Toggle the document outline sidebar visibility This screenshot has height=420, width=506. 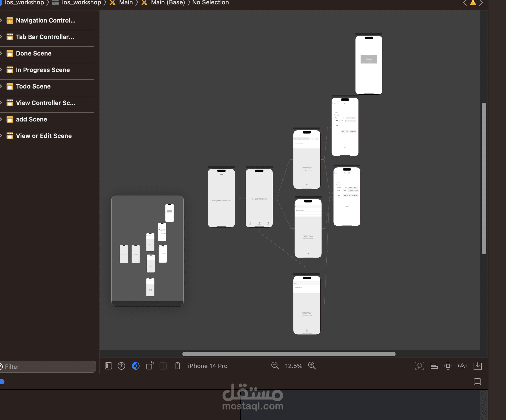click(x=108, y=366)
